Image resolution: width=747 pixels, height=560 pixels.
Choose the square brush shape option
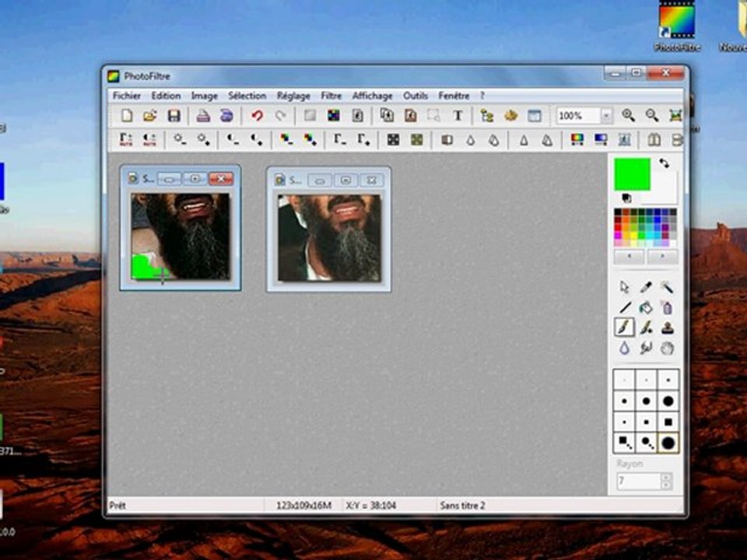[x=668, y=422]
